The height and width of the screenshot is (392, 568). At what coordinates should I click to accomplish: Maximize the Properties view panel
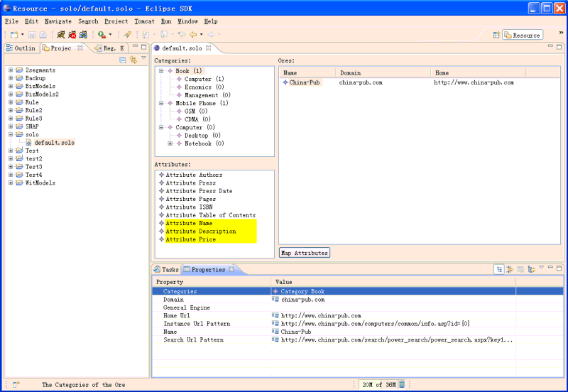click(x=559, y=268)
